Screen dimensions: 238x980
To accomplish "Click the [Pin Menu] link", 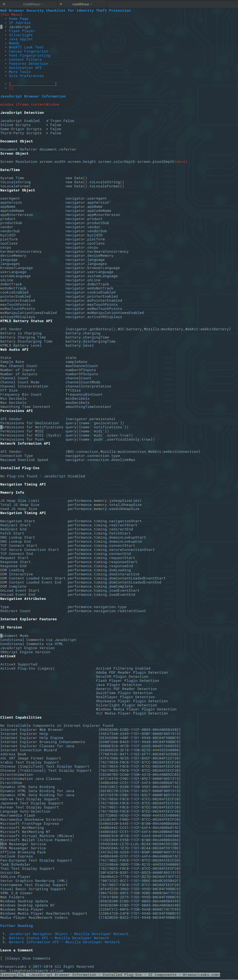I will 11,14.
